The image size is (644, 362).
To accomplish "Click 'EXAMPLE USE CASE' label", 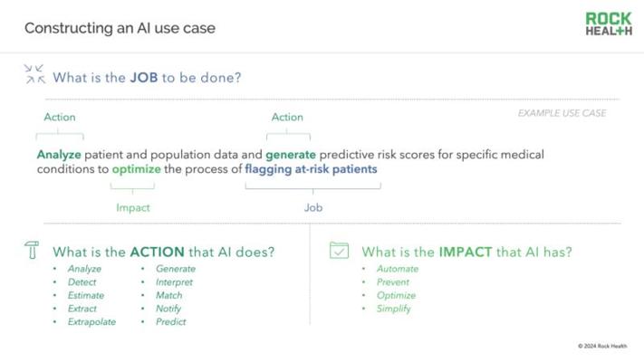I will [x=562, y=113].
